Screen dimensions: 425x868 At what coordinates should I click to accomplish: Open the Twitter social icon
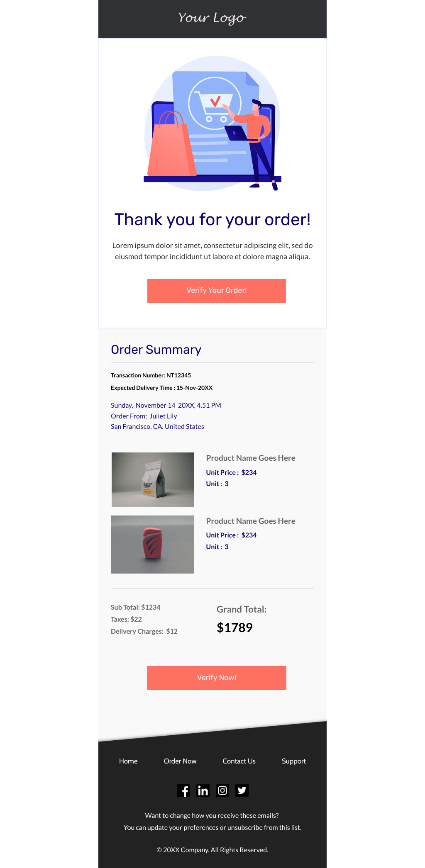(242, 790)
